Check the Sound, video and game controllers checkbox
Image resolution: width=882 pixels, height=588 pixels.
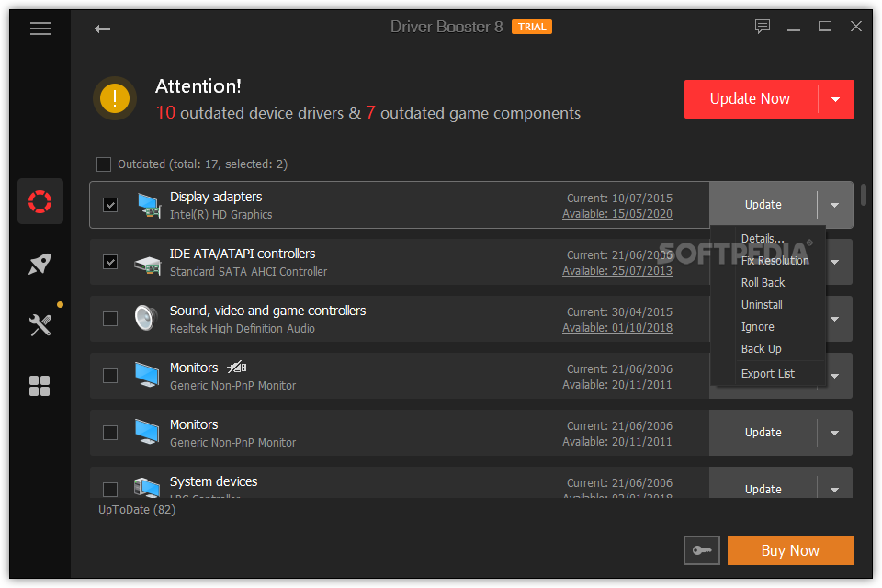(x=110, y=319)
